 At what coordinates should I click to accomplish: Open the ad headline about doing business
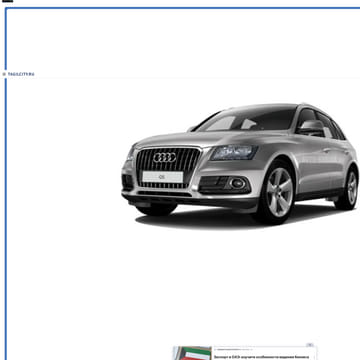click(262, 357)
